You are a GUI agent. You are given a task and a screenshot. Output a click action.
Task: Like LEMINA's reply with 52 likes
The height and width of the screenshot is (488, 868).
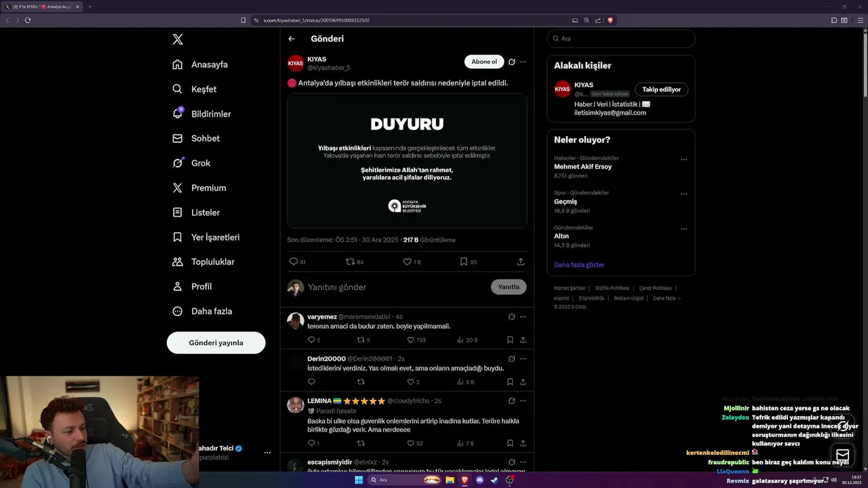click(411, 443)
